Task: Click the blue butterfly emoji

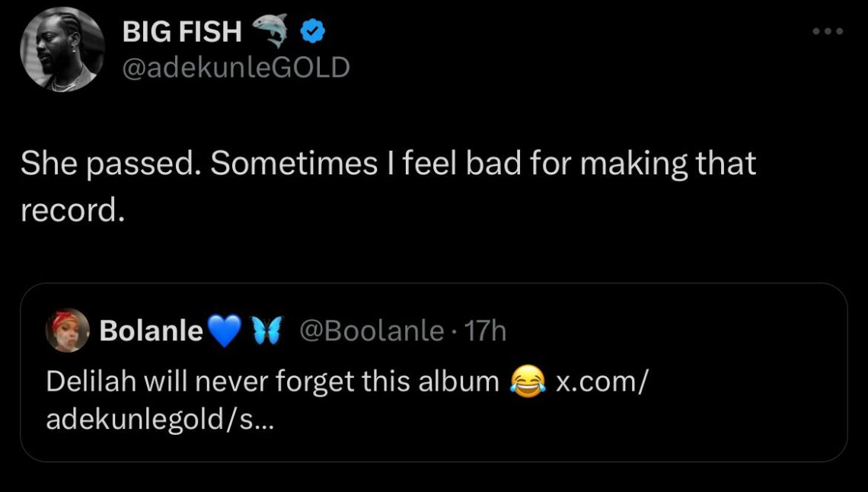Action: (x=267, y=331)
